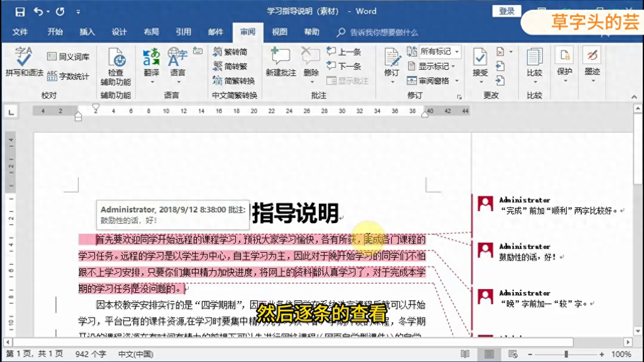Click the 中文(中国) language status

(x=136, y=354)
